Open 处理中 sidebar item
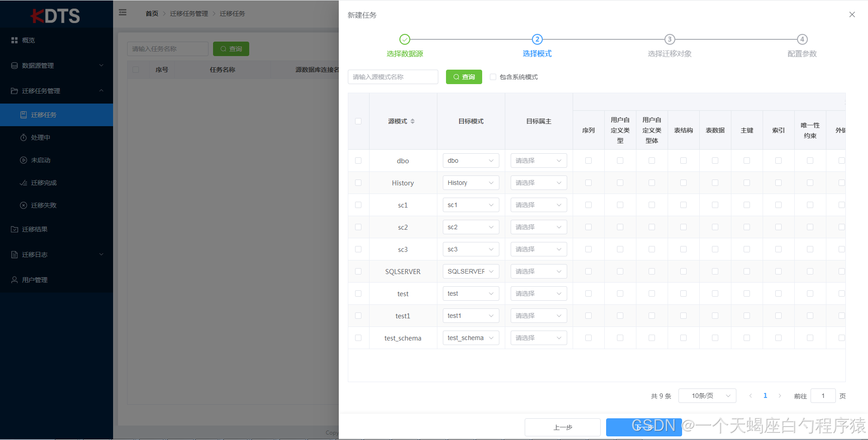 pyautogui.click(x=57, y=137)
